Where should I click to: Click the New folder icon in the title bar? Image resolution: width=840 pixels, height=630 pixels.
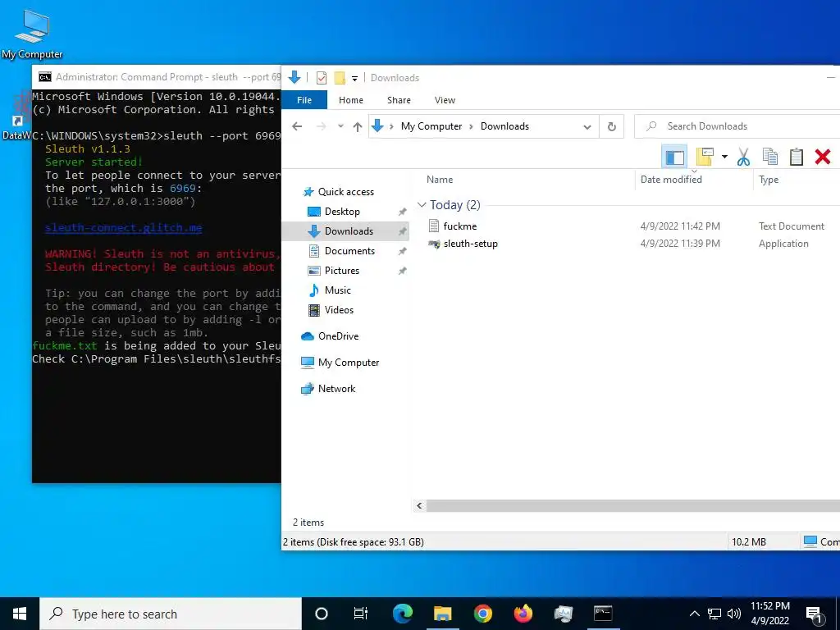(340, 78)
